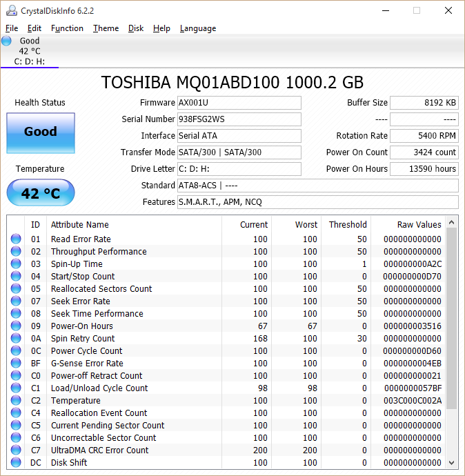Click the status orb for Load/Unload Cycle Count
Viewport: 465px width, 476px height.
click(x=16, y=388)
